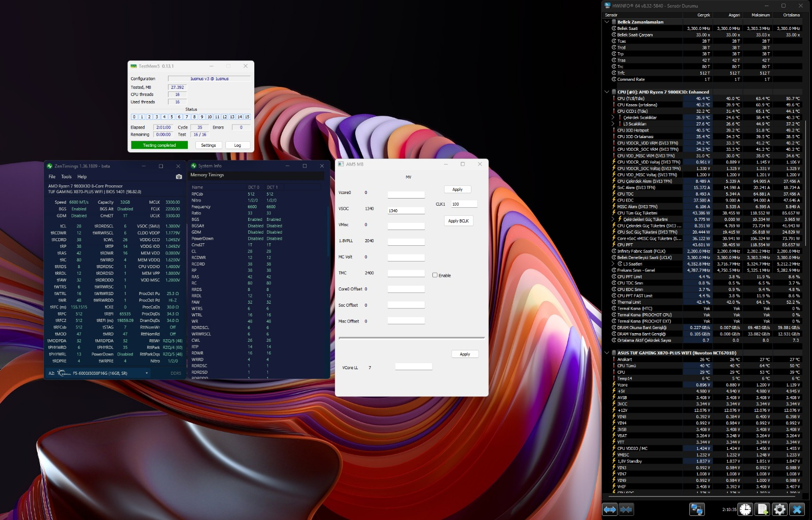
Task: Click the HWiNFO title bar app icon
Action: (607, 6)
